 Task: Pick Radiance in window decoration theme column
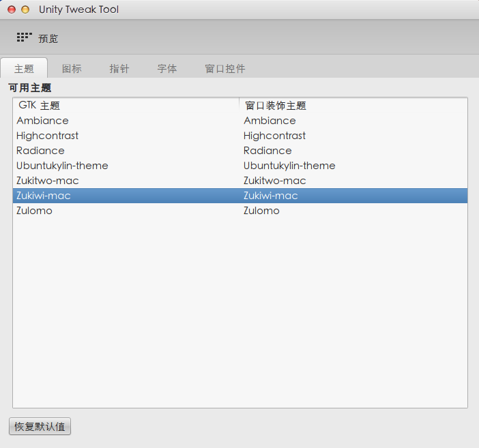pyautogui.click(x=267, y=151)
